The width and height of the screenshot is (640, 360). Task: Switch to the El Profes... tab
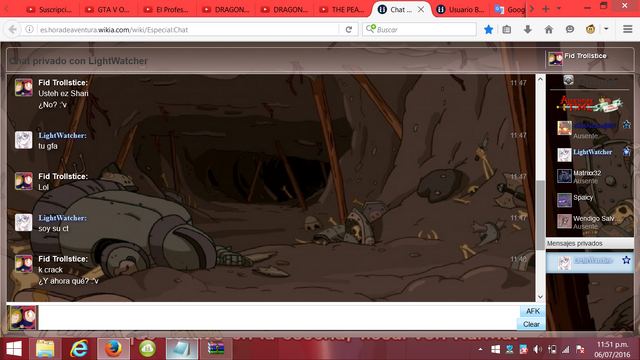[x=167, y=9]
